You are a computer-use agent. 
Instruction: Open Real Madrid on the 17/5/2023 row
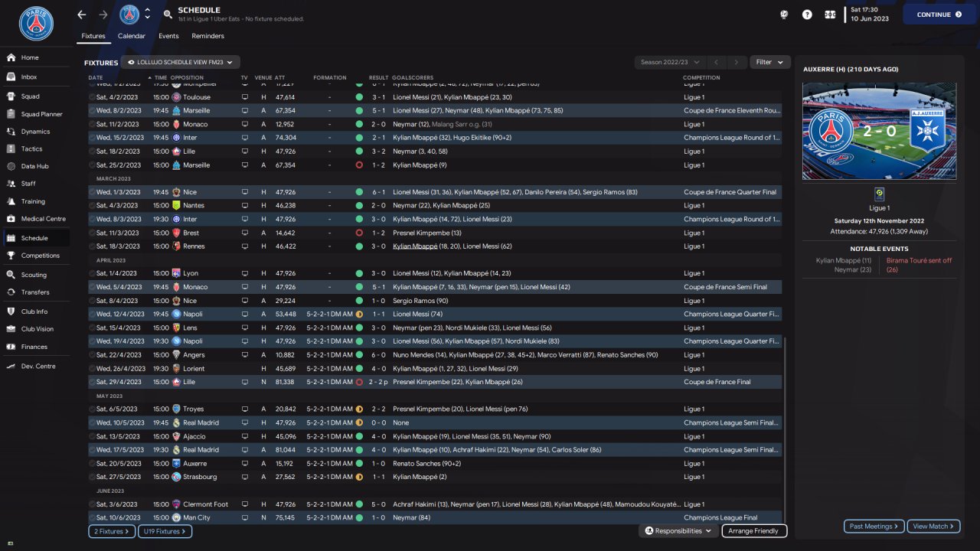point(201,450)
